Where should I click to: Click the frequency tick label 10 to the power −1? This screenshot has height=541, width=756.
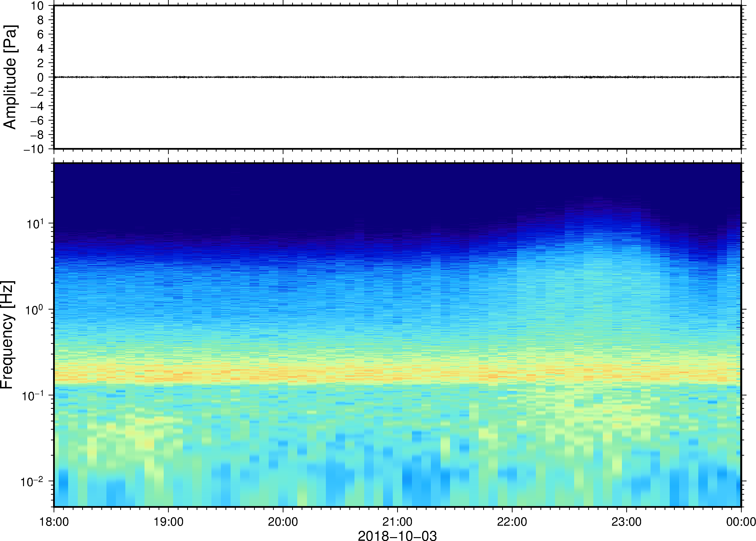33,395
